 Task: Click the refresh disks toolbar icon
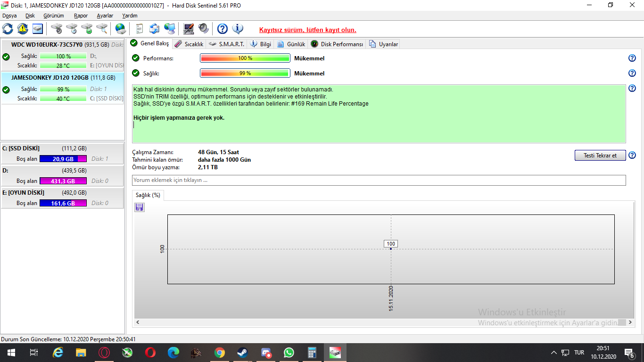tap(8, 29)
